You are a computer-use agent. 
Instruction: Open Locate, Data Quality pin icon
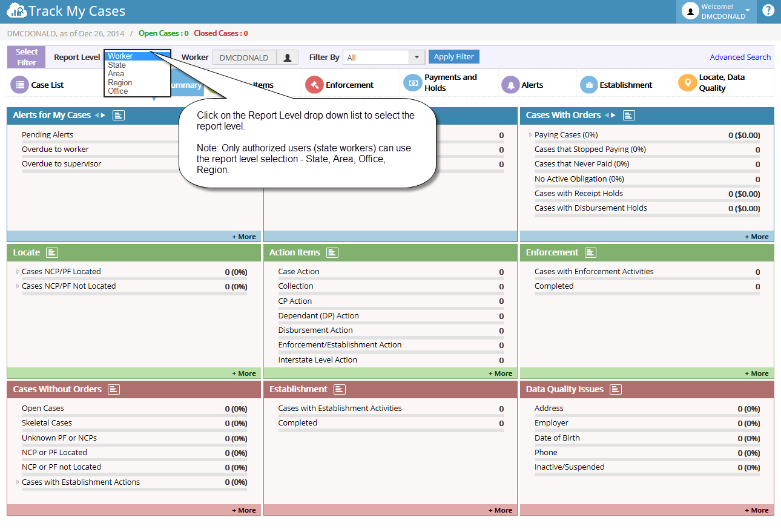click(x=687, y=83)
